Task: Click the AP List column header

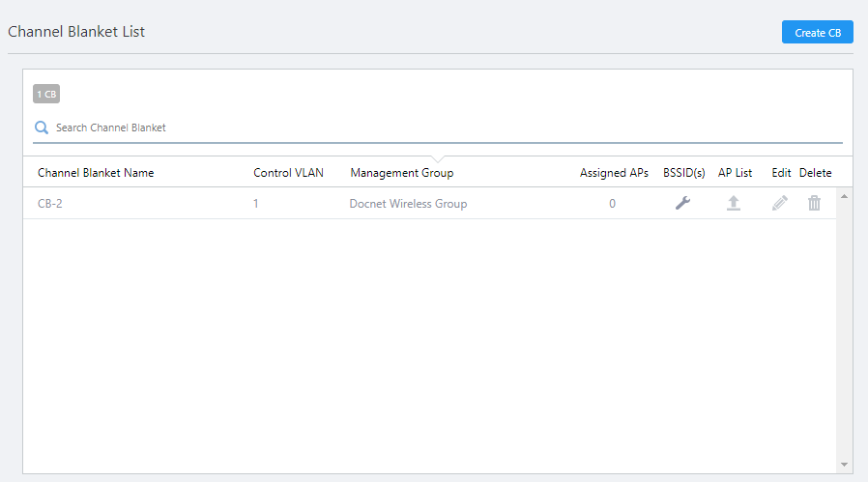Action: (735, 173)
